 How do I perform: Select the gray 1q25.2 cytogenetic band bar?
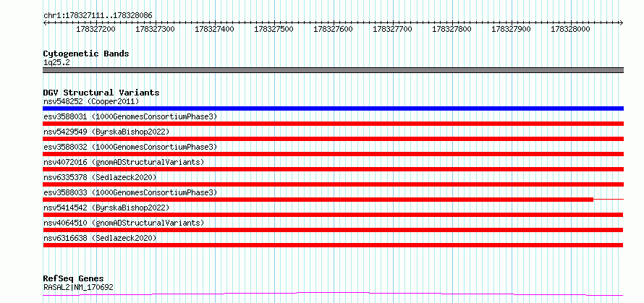click(x=334, y=70)
